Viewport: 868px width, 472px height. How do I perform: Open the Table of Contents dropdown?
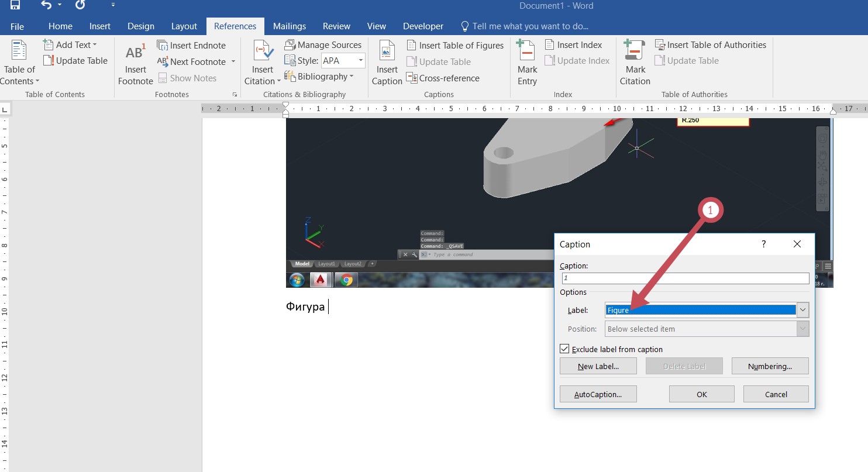[x=19, y=81]
